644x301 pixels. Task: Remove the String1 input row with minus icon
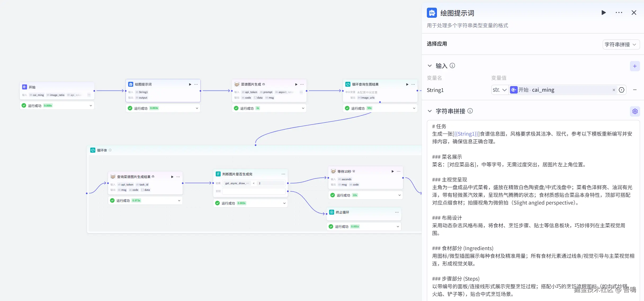635,90
